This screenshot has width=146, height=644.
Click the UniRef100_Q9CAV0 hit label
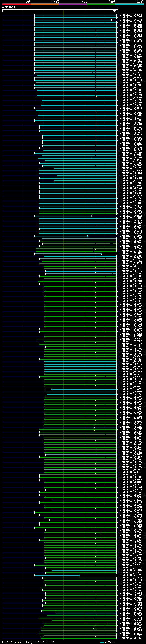point(131,18)
